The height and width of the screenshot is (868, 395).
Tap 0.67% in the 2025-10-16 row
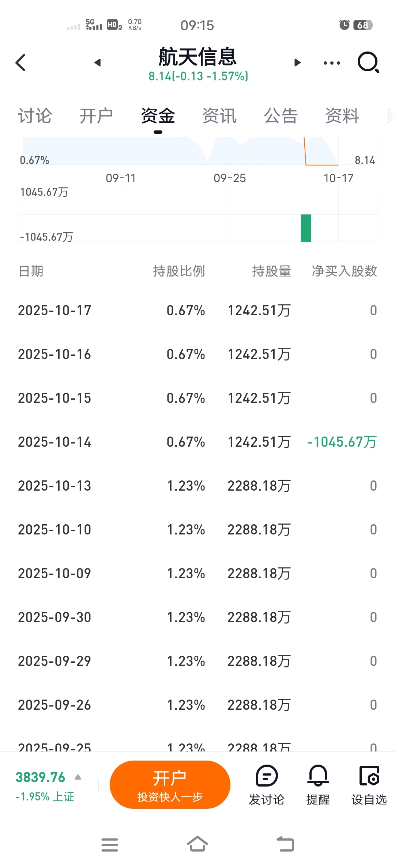pyautogui.click(x=186, y=354)
